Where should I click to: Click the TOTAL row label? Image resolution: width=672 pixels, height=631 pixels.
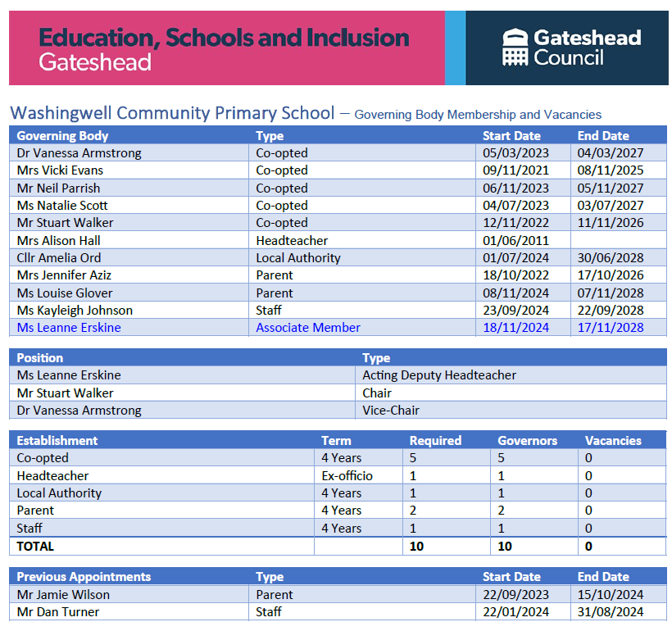pyautogui.click(x=35, y=547)
